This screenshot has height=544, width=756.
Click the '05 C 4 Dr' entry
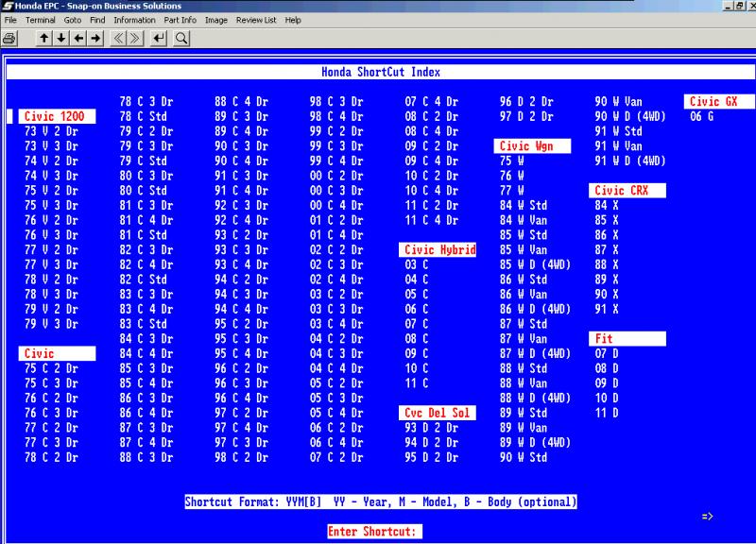click(336, 413)
